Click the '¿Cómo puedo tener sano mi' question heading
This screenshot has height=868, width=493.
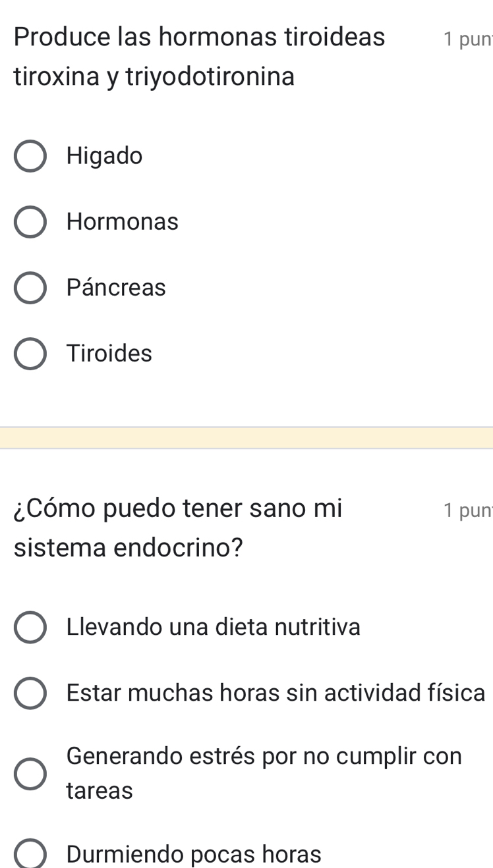pos(179,508)
